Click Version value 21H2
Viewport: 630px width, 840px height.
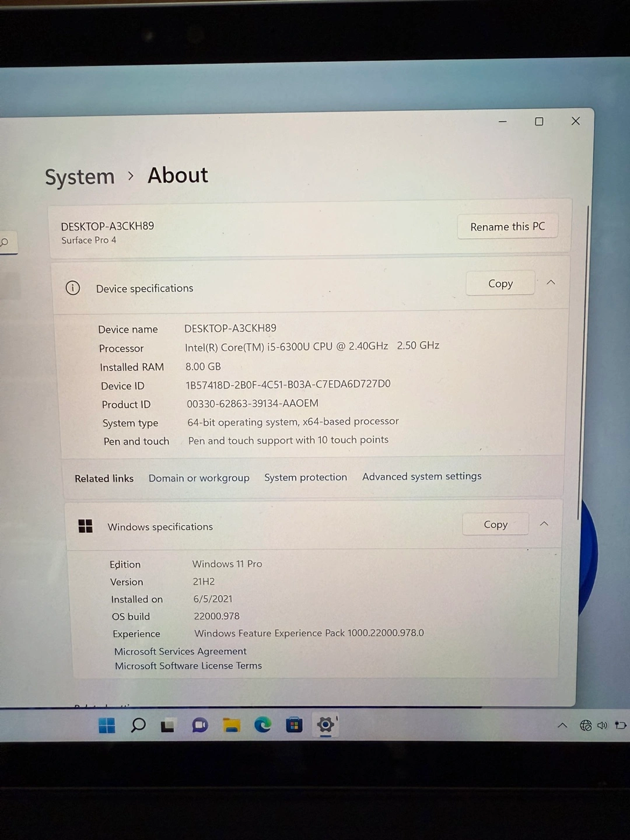pyautogui.click(x=204, y=582)
